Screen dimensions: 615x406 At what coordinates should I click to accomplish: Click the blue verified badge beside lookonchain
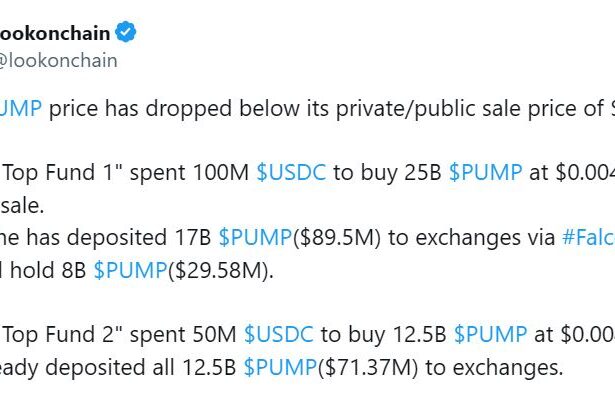pyautogui.click(x=127, y=33)
